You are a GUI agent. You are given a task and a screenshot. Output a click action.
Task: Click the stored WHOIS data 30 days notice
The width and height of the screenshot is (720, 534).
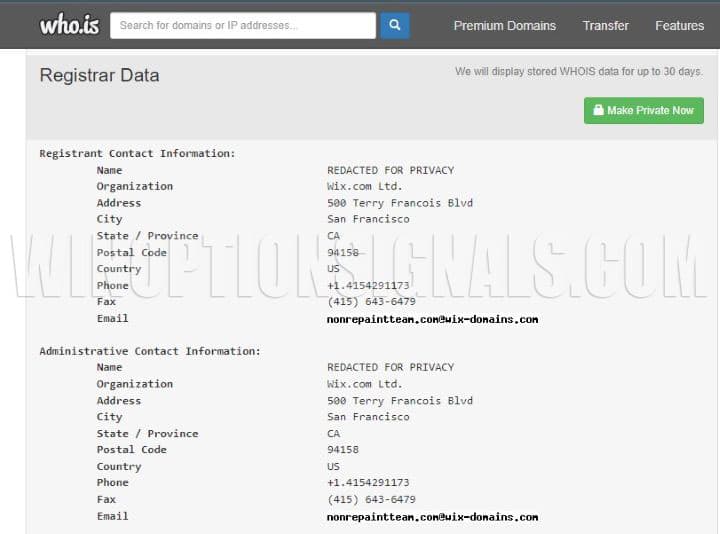[x=578, y=71]
